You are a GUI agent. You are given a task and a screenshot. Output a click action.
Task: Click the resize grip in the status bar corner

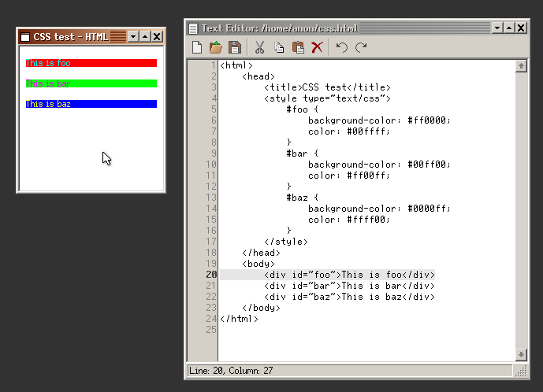[x=521, y=371]
